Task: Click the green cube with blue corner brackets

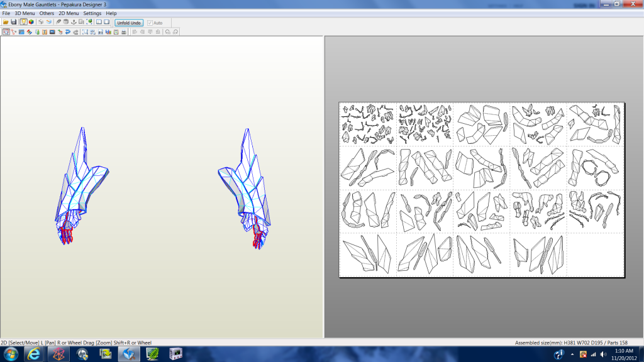Action: point(89,22)
